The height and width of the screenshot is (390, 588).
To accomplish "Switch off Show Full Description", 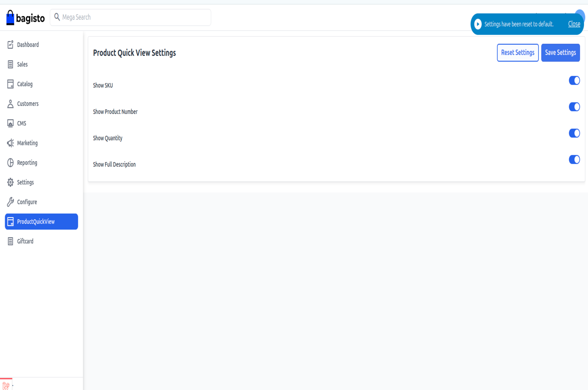I will tap(574, 160).
